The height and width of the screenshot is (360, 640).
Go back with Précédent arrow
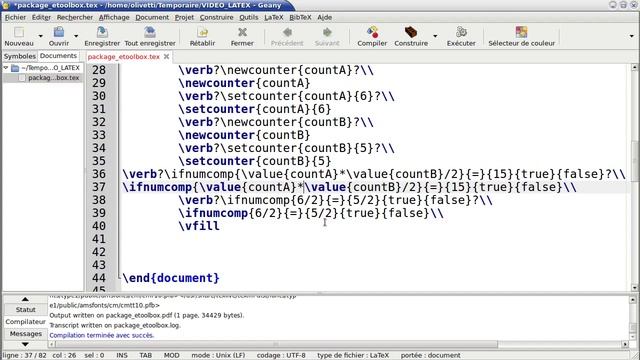pos(287,32)
